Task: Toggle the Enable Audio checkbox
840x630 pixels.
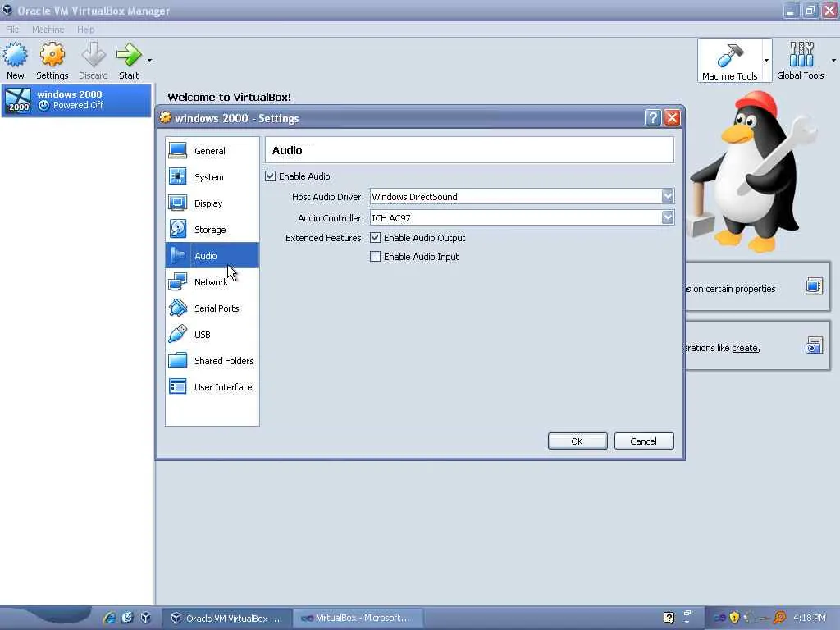Action: [x=270, y=176]
